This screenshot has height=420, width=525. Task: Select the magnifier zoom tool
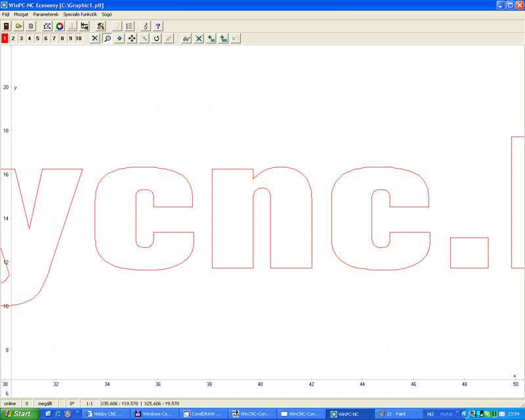[x=108, y=39]
